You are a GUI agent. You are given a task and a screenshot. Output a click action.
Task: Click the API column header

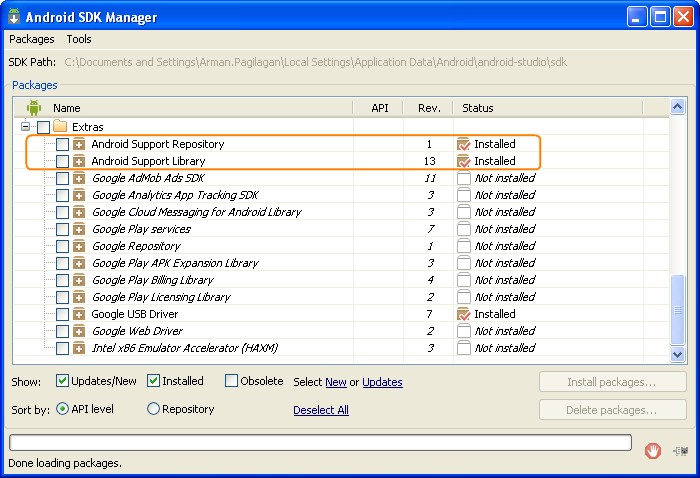pyautogui.click(x=380, y=108)
